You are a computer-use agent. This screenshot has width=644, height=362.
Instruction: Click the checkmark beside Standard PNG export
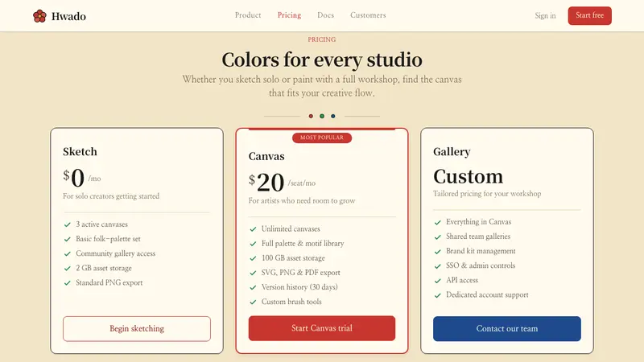68,283
